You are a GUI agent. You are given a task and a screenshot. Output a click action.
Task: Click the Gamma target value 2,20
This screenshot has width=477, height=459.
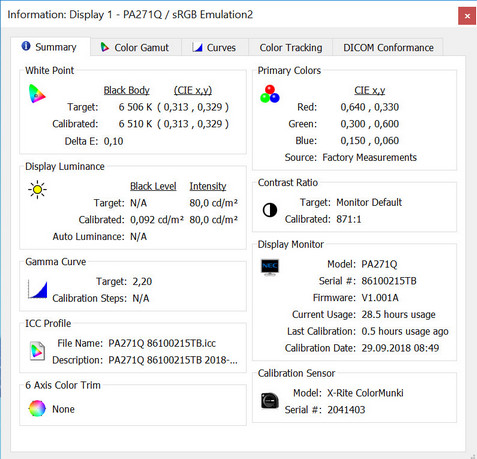(142, 281)
